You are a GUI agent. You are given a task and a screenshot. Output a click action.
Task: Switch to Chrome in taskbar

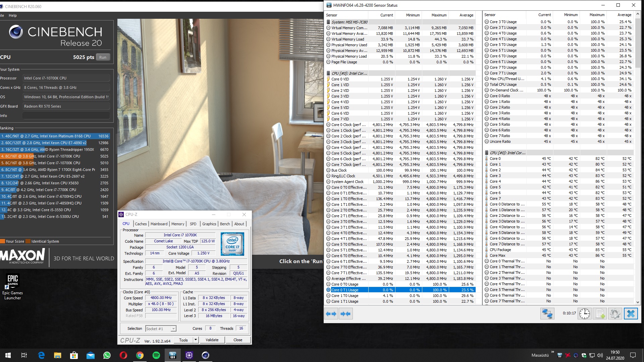[x=140, y=355]
